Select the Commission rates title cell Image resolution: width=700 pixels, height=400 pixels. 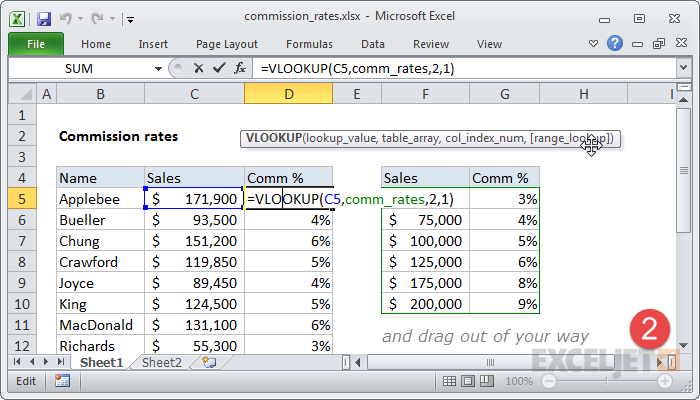click(x=100, y=136)
